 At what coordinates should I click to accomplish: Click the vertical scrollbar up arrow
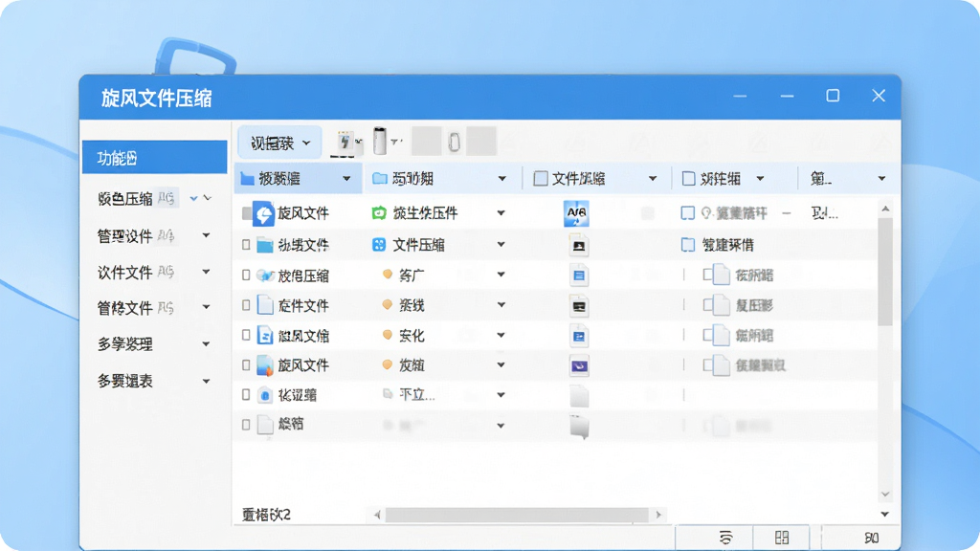click(x=885, y=209)
